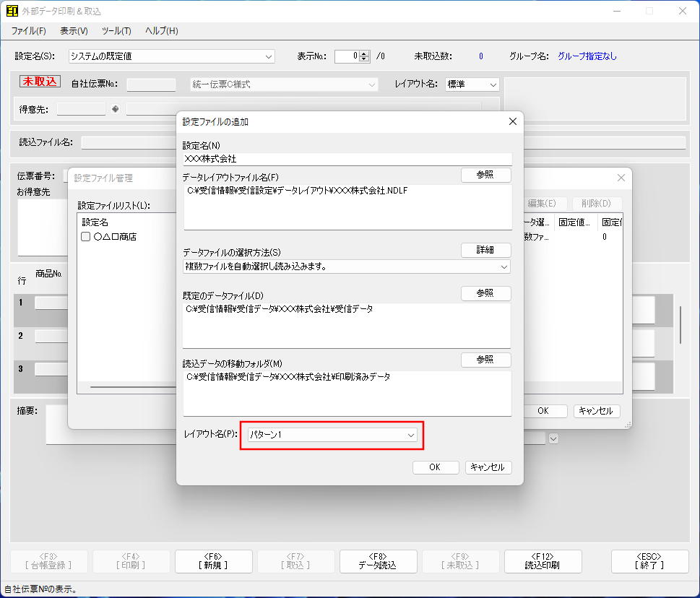
Task: Click the F8 データ読込 button
Action: tap(377, 561)
